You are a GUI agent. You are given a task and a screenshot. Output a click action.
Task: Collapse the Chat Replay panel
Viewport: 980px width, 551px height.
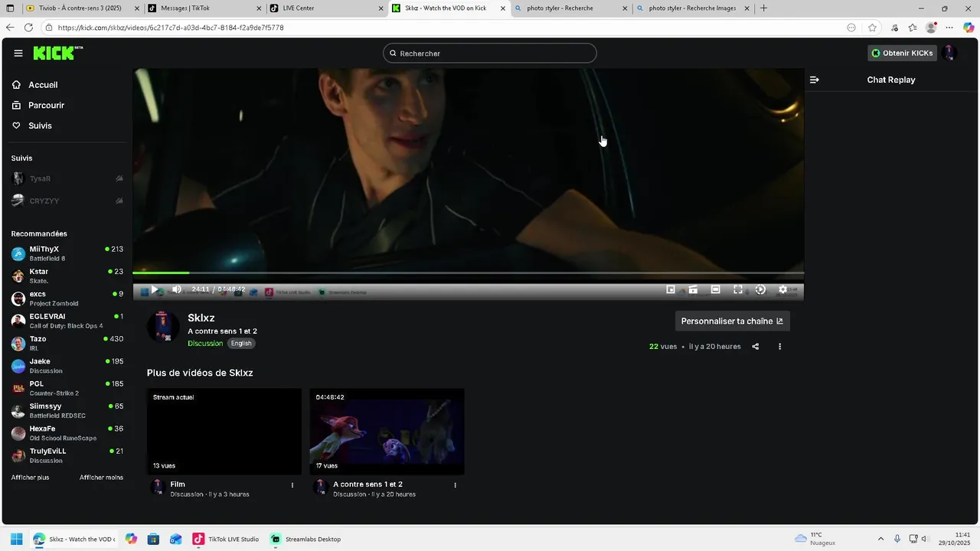pos(815,80)
